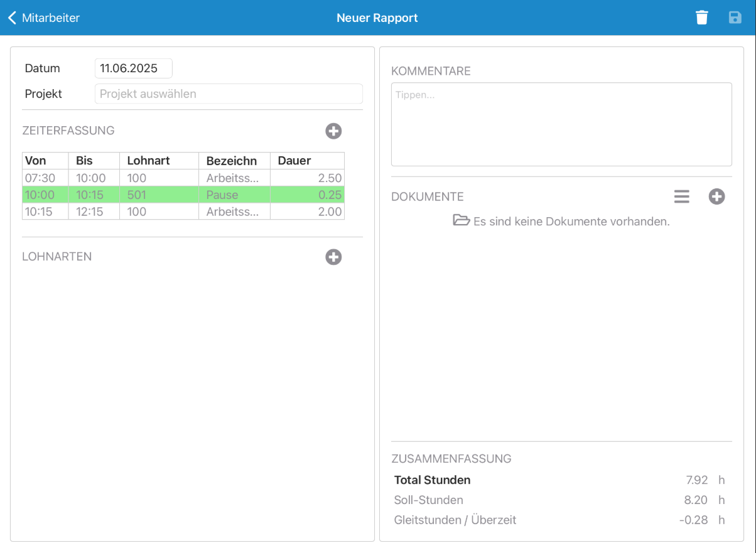Viewport: 756px width, 553px height.
Task: Open the Datum field showing 11.06.2025
Action: coord(133,68)
